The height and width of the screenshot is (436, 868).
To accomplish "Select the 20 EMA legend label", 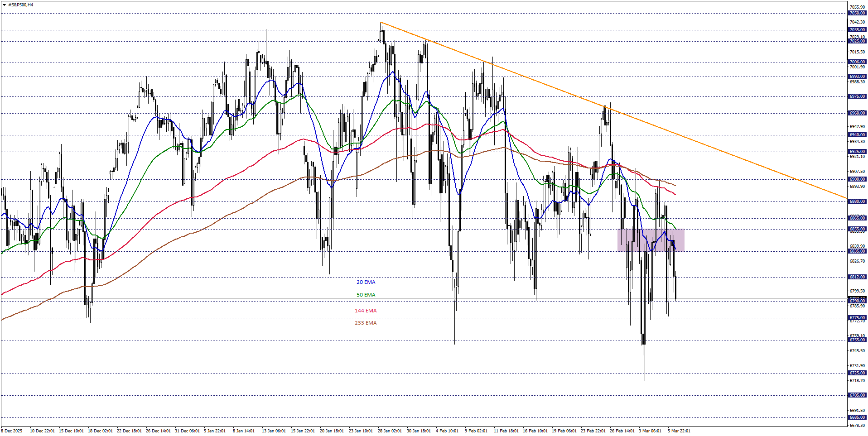I will 365,282.
